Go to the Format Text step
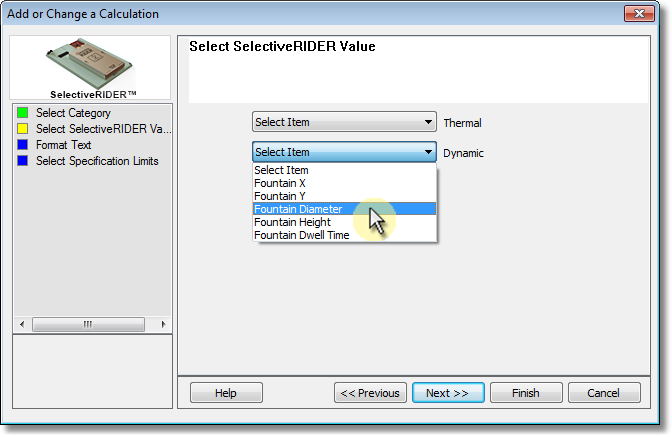 pos(63,145)
